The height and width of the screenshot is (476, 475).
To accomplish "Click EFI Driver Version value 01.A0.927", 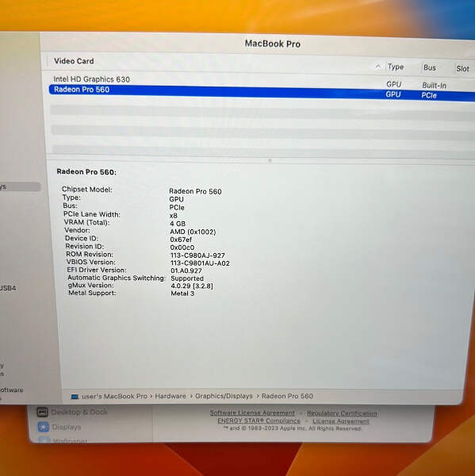I will (186, 271).
